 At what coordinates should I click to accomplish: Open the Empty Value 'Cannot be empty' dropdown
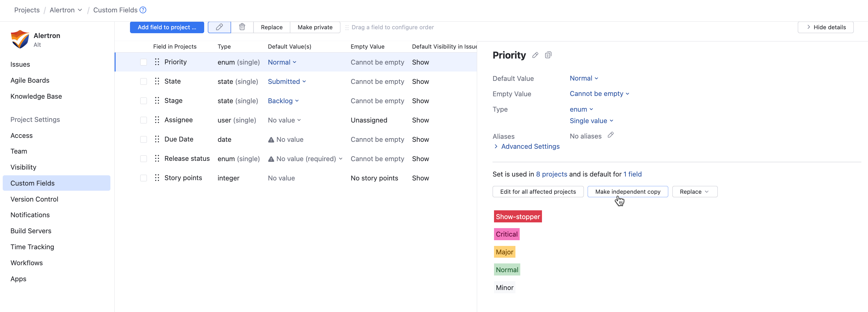point(599,94)
